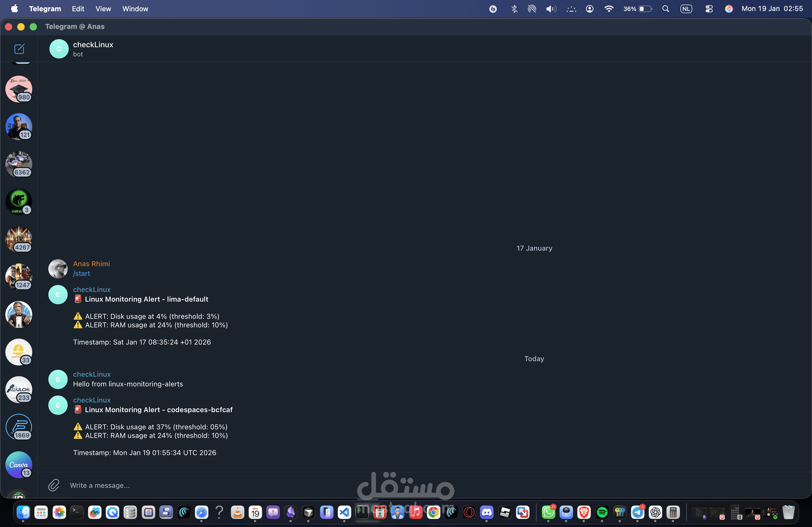Open chat with 980 unread badge
This screenshot has width=812, height=527.
[x=19, y=89]
